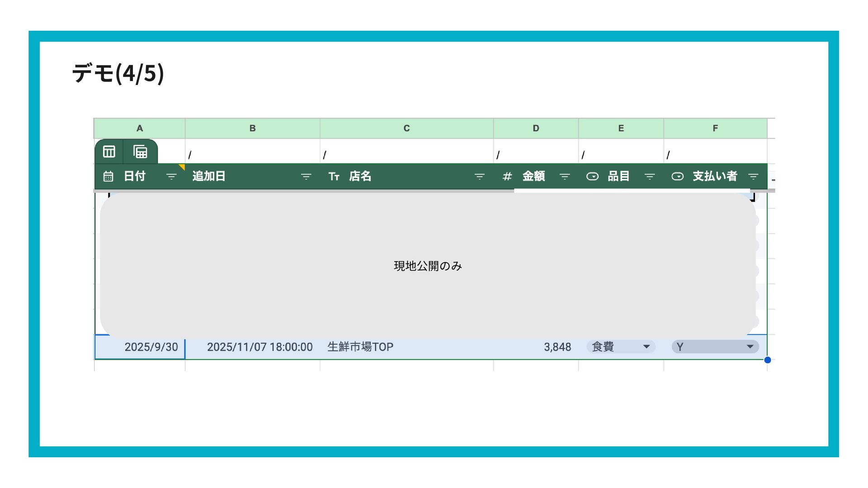The width and height of the screenshot is (868, 488).
Task: Click the text type icon beside 店名
Action: click(334, 176)
